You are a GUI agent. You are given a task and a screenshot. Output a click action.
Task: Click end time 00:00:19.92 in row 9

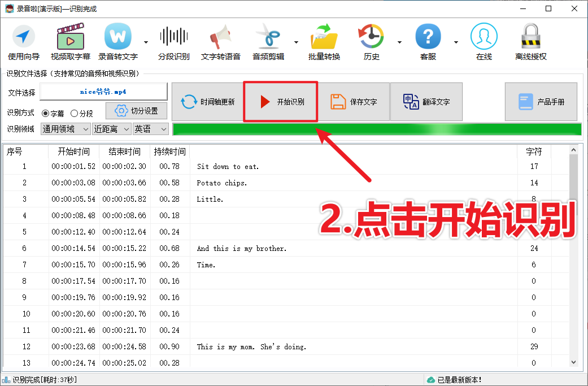click(x=124, y=297)
